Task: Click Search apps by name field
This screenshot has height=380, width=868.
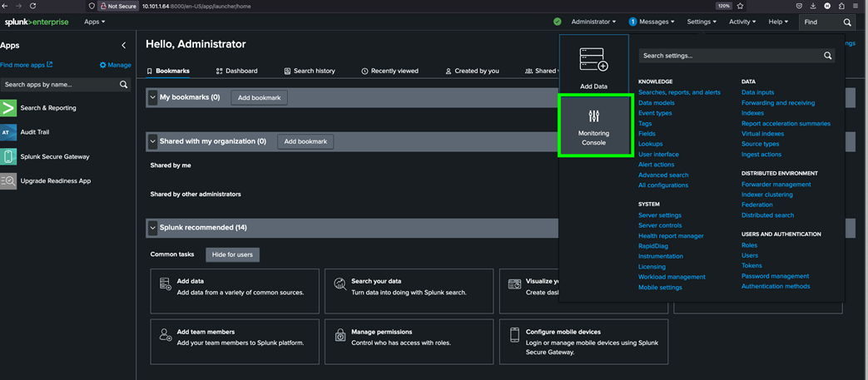Action: pyautogui.click(x=65, y=85)
